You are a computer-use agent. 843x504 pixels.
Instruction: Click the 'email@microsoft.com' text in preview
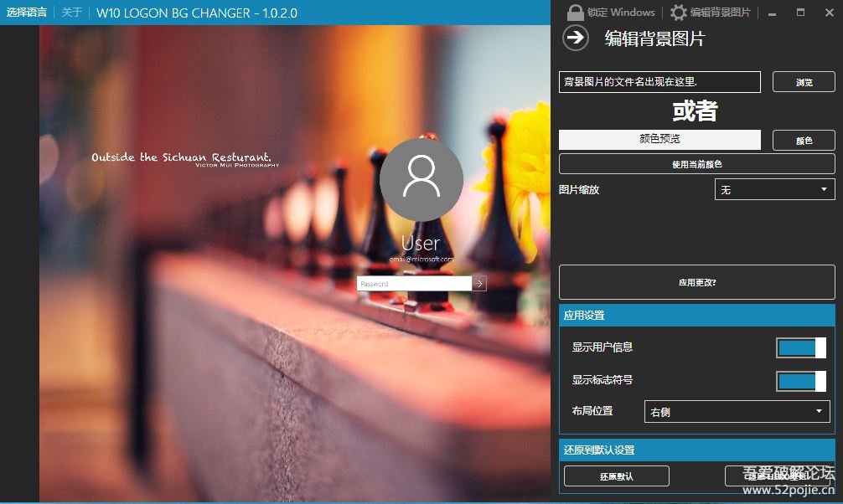pos(421,259)
